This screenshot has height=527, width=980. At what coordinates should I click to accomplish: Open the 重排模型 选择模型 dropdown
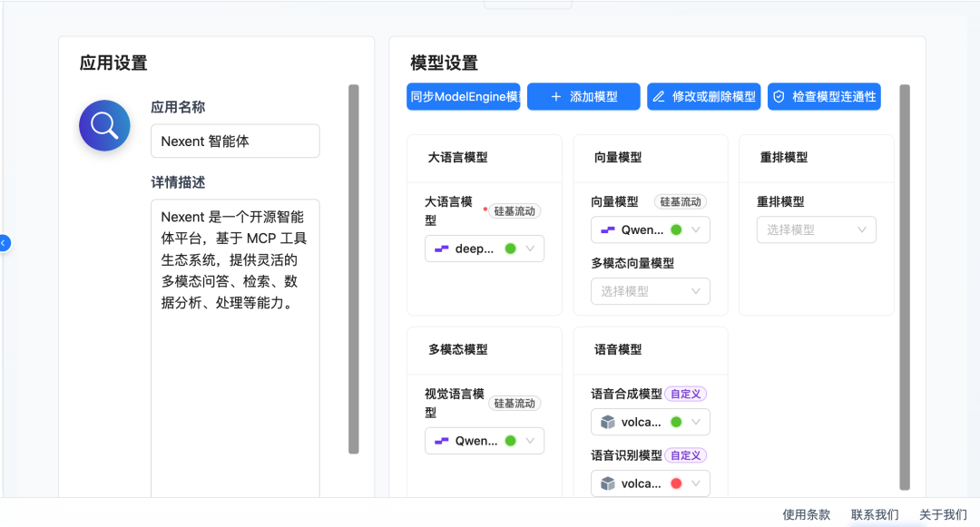point(817,229)
